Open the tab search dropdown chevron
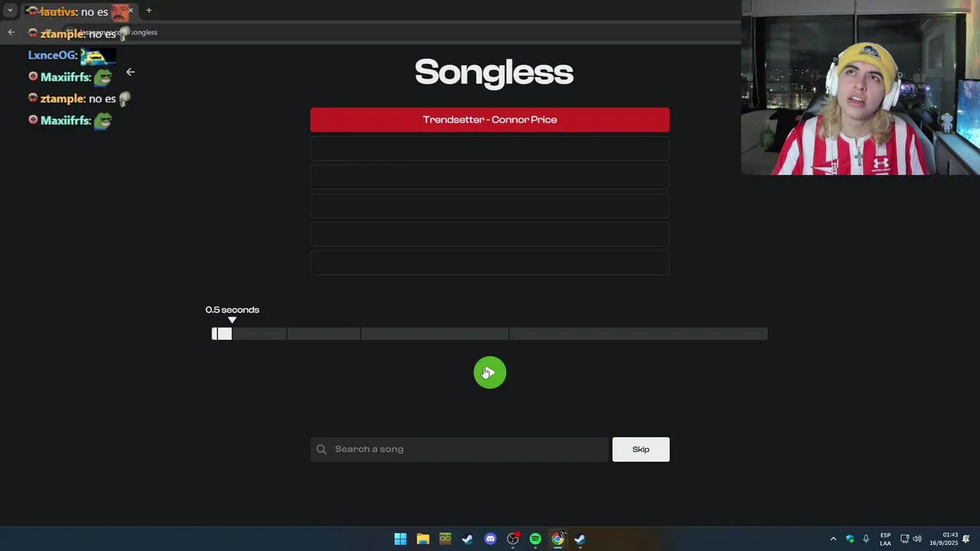The width and height of the screenshot is (980, 551). coord(10,11)
